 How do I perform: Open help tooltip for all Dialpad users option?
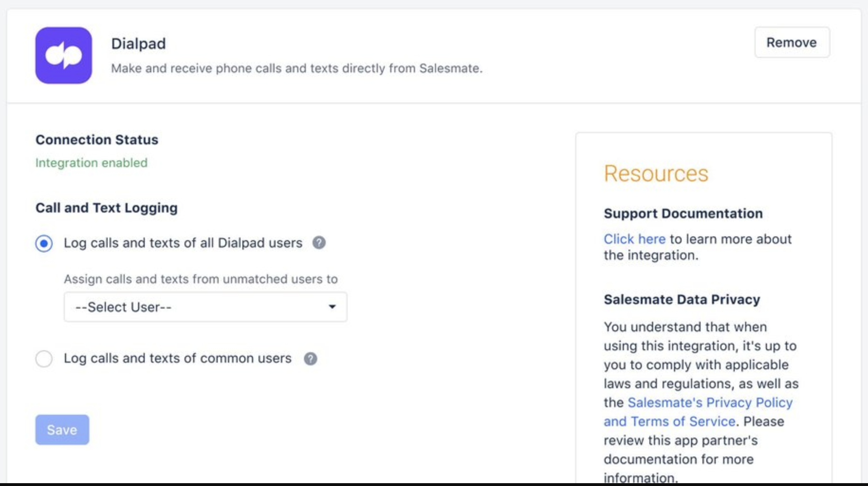319,243
